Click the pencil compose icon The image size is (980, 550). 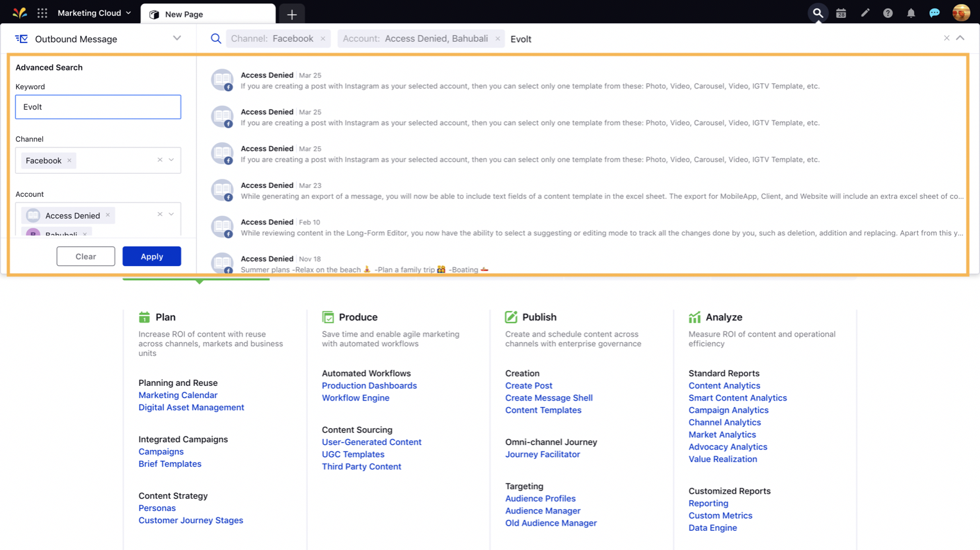tap(865, 13)
